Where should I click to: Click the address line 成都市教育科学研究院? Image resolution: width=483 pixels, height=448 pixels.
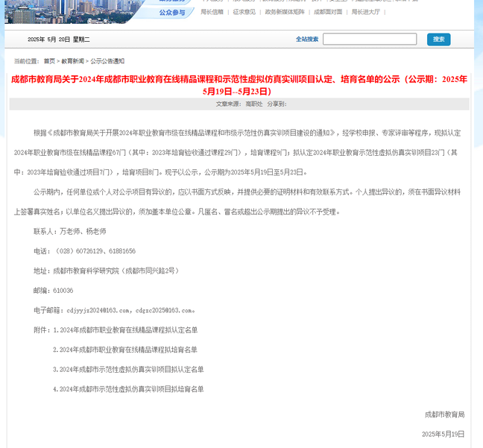point(106,271)
